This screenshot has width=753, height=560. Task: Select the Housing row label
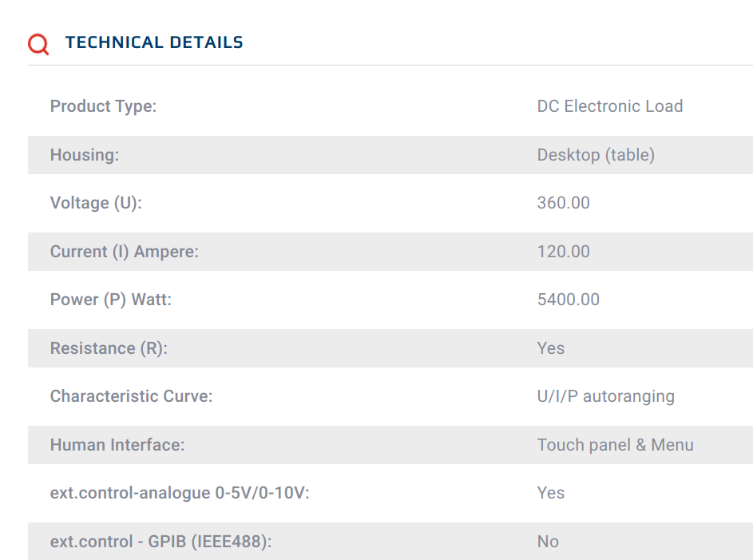click(84, 155)
